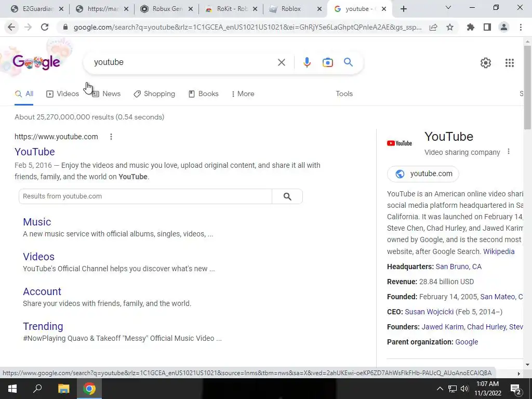Open the Jawed Karim founder link
Image resolution: width=532 pixels, height=399 pixels.
click(443, 327)
